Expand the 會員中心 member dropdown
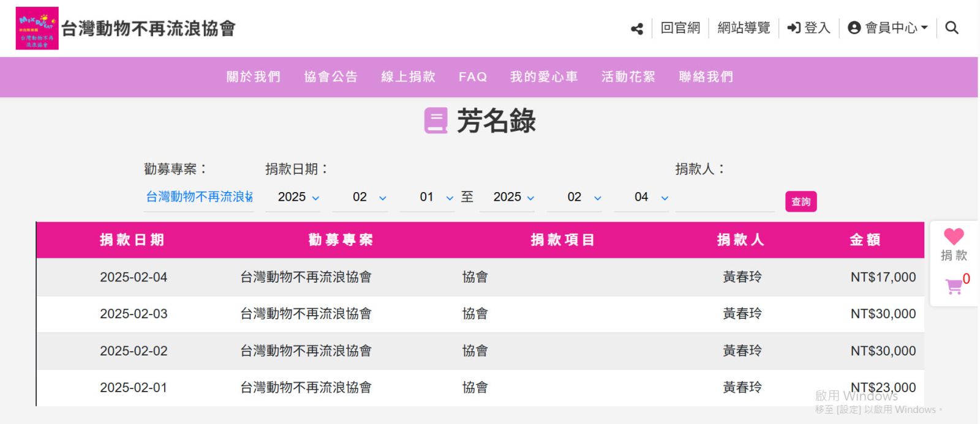 pos(888,28)
